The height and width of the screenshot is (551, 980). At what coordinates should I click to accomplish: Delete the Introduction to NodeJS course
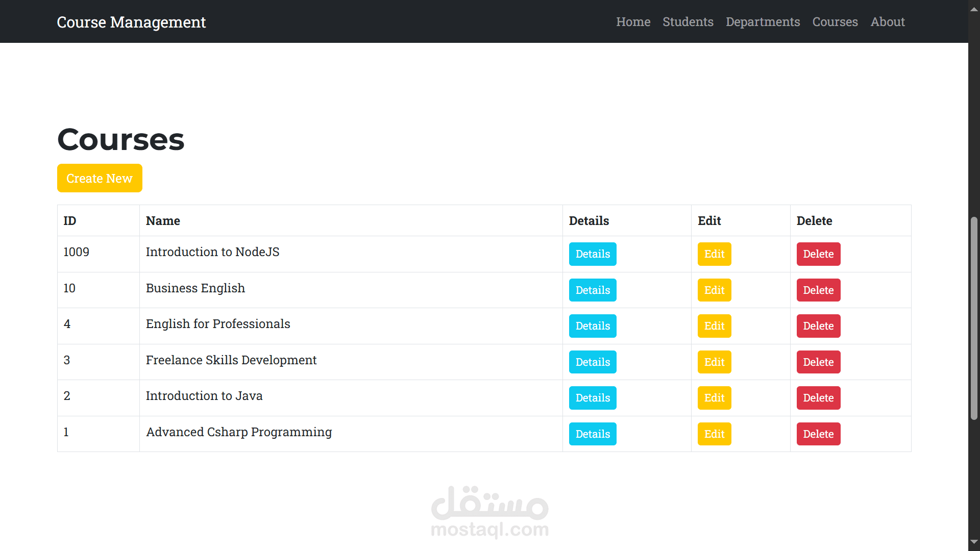click(x=818, y=254)
